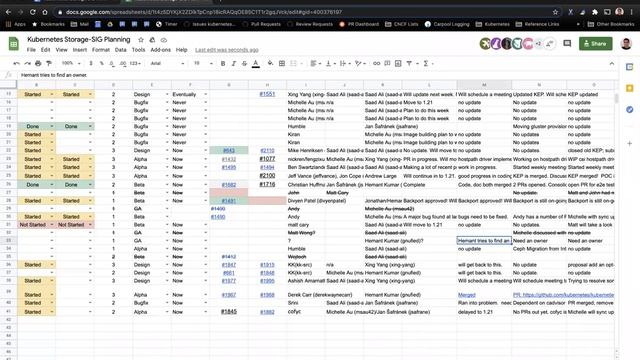Viewport: 640px width, 360px height.
Task: Open the Format menu
Action: (x=101, y=50)
